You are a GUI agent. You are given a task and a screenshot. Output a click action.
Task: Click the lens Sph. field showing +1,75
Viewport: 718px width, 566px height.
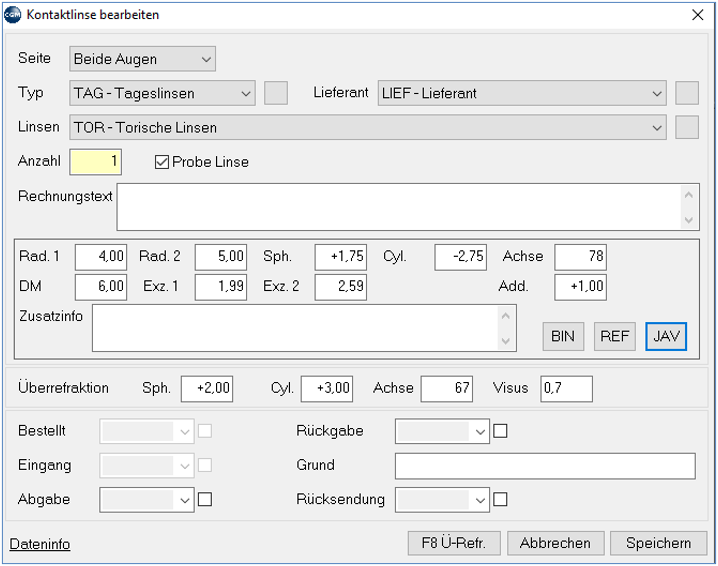(x=341, y=256)
